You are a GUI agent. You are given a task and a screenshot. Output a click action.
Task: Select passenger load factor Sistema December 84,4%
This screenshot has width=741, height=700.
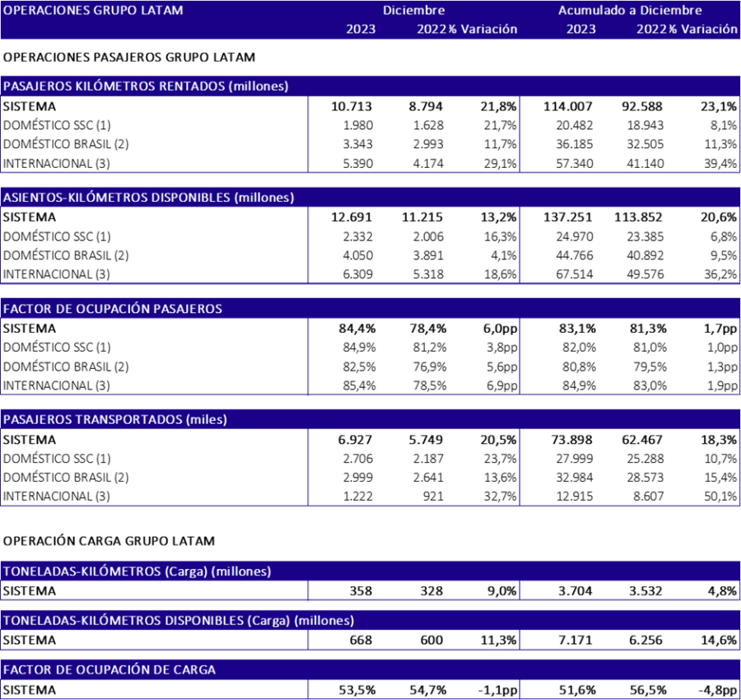click(x=357, y=329)
